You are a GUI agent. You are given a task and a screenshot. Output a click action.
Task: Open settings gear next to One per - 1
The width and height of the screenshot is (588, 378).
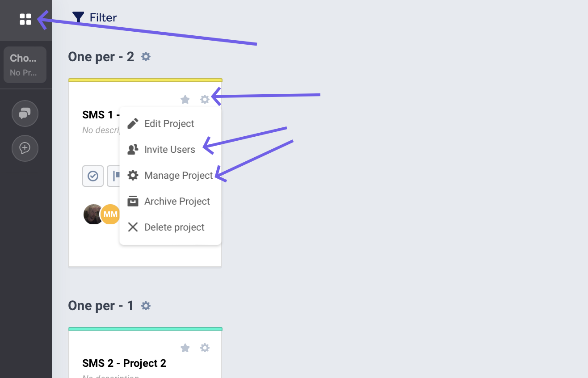[x=146, y=306]
